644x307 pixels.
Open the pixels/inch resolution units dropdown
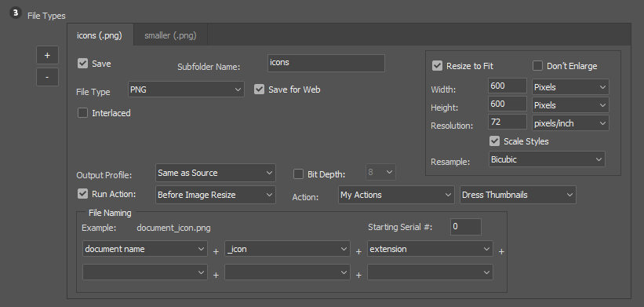tap(570, 123)
